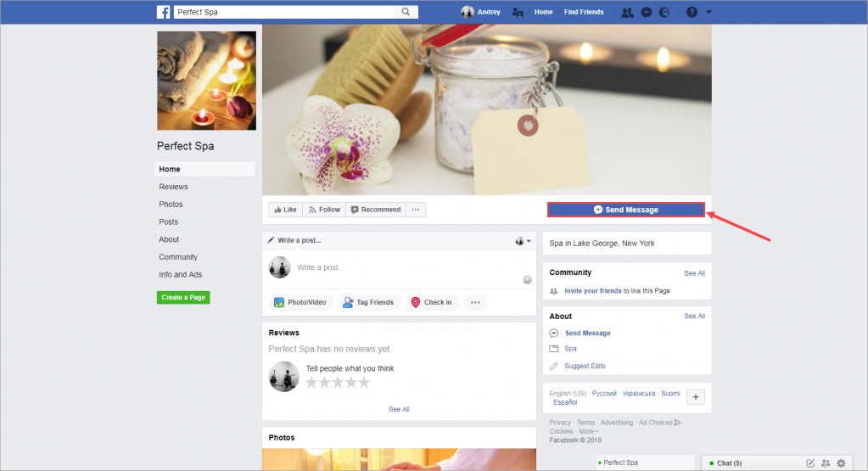Expand the account dropdown arrow in top bar
868x471 pixels.
point(708,12)
